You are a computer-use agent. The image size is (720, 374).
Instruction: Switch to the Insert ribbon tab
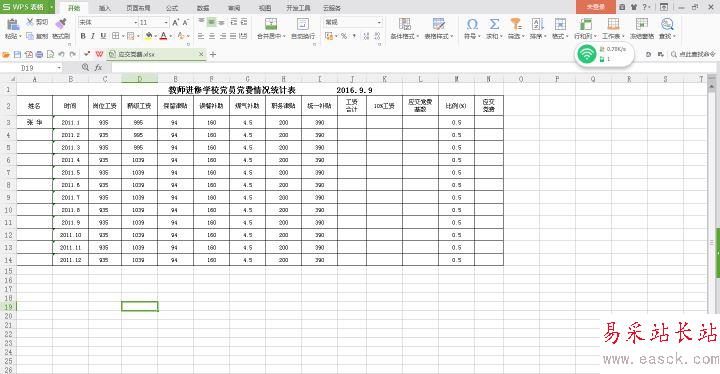(x=105, y=8)
